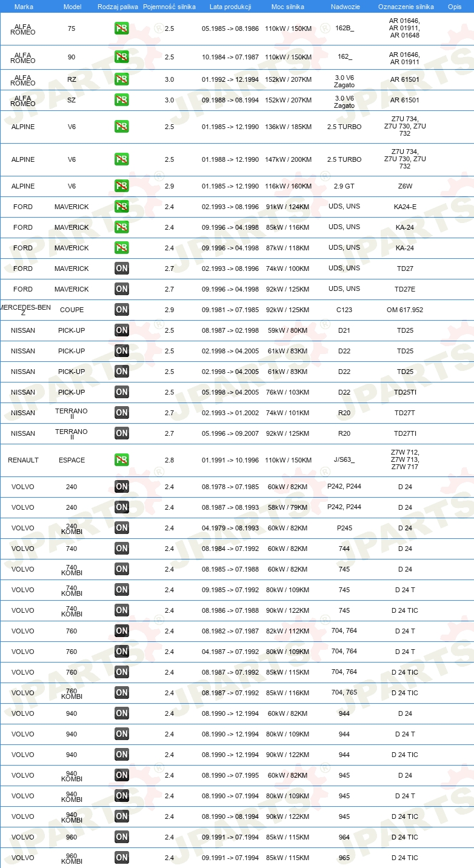Select body code 965
Viewport: 474px width, 868px height.
pos(344,858)
